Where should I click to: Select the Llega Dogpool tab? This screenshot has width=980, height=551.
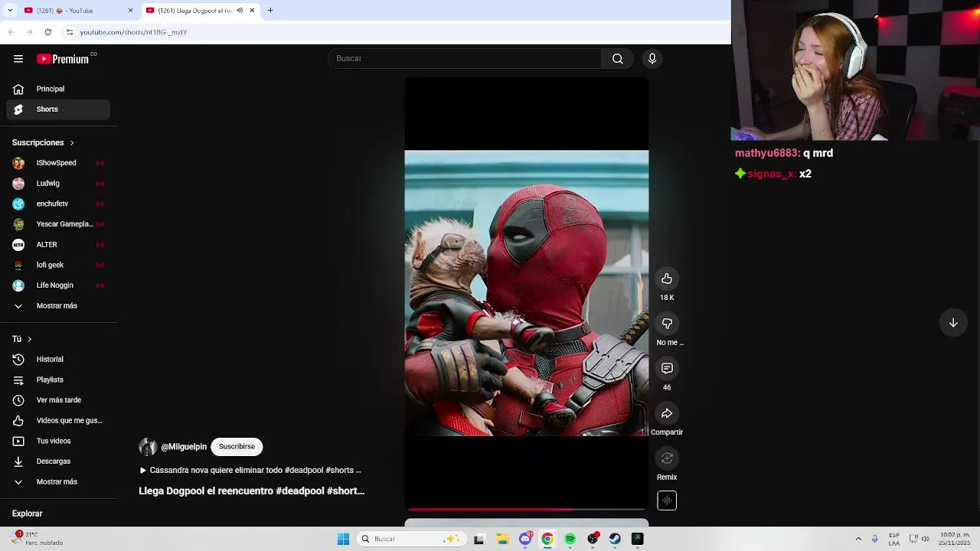point(201,11)
